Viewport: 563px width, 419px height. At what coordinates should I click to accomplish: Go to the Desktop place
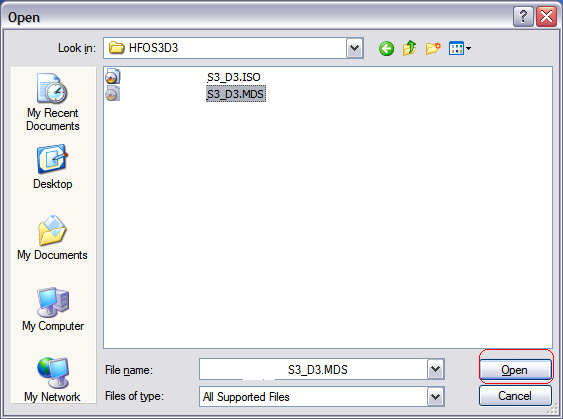coord(53,167)
